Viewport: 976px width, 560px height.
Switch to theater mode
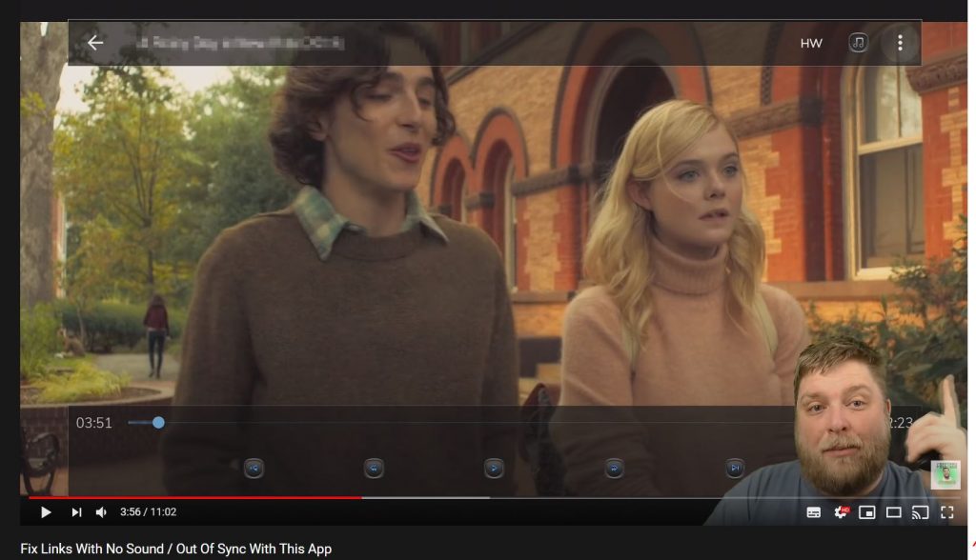(894, 512)
